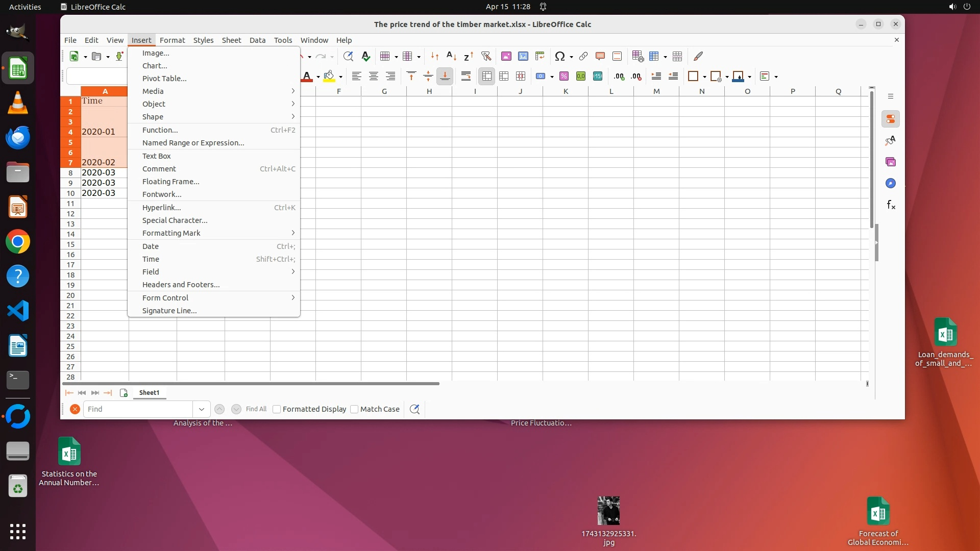980x551 pixels.
Task: Click the Find text input field
Action: coord(138,409)
